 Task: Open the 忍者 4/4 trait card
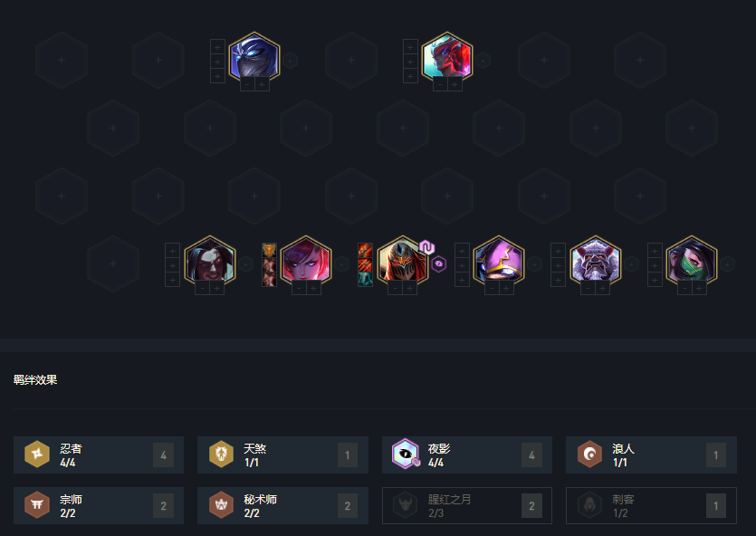[x=99, y=455]
